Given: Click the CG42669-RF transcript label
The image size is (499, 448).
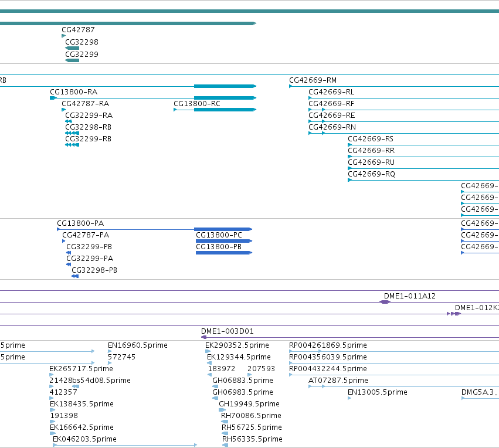Looking at the screenshot, I should (x=331, y=104).
